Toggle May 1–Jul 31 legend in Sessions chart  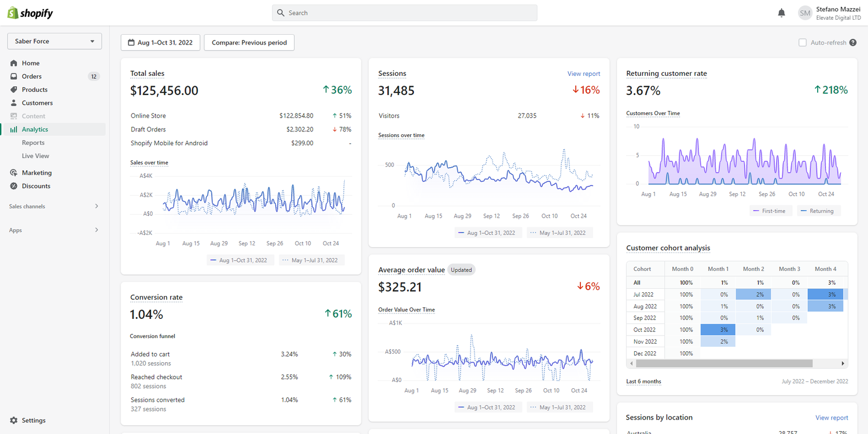point(560,233)
